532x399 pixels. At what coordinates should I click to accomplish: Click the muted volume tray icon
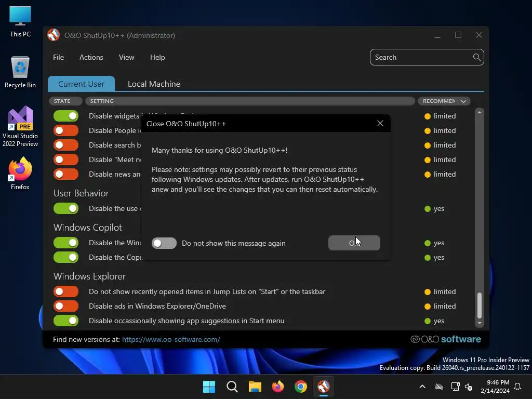point(469,387)
